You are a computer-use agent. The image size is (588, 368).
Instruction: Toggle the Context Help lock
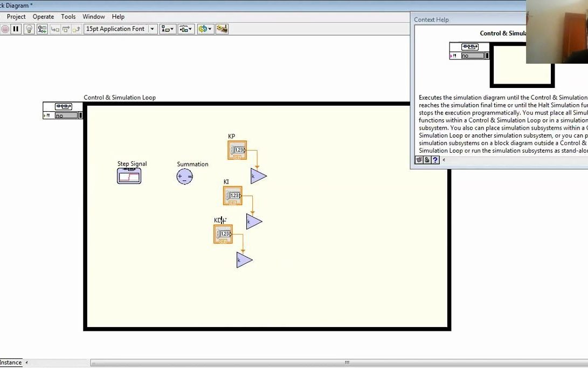point(427,160)
